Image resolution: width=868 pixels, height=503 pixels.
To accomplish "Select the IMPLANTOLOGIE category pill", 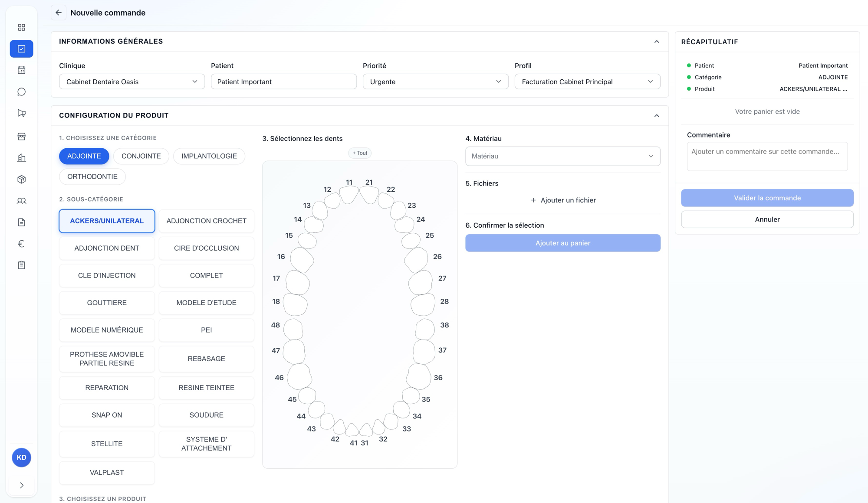I will 209,156.
